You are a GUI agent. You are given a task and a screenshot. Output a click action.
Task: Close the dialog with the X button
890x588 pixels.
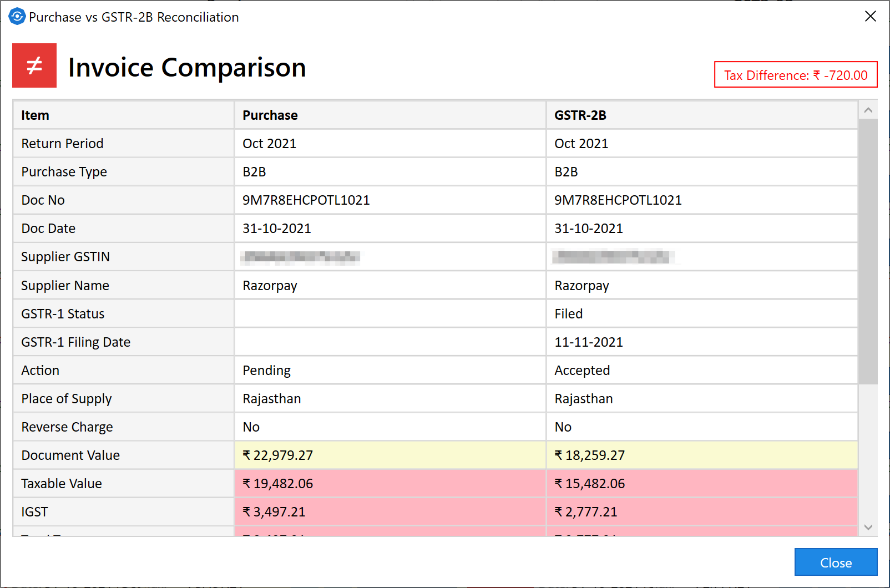click(x=870, y=17)
